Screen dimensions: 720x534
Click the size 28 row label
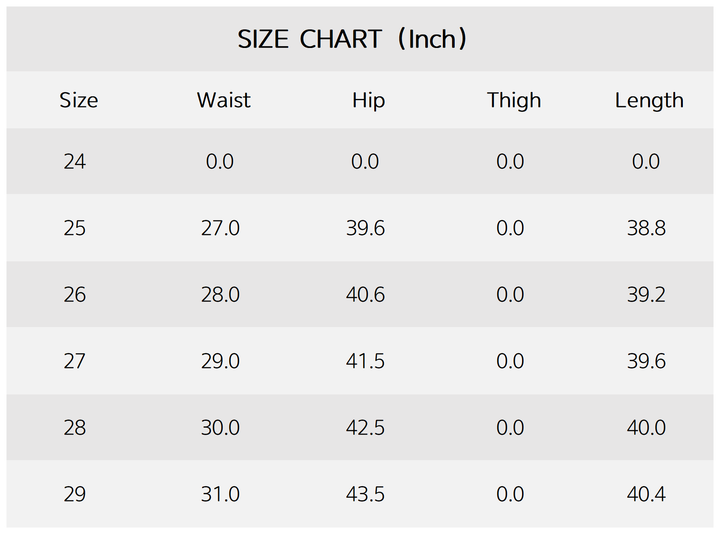75,428
